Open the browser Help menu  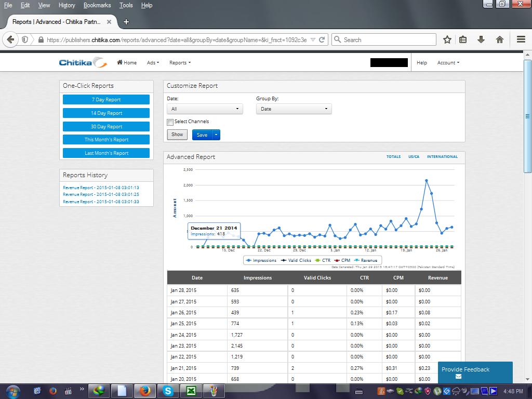click(147, 5)
